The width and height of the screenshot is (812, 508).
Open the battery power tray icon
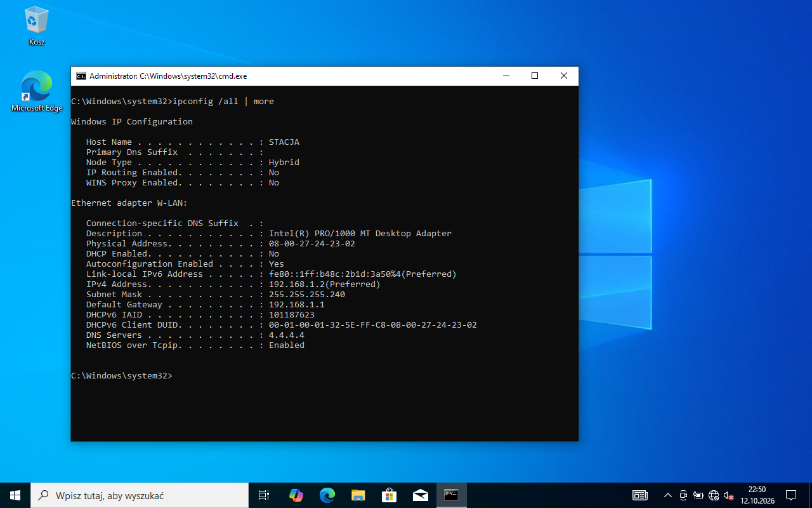click(698, 495)
